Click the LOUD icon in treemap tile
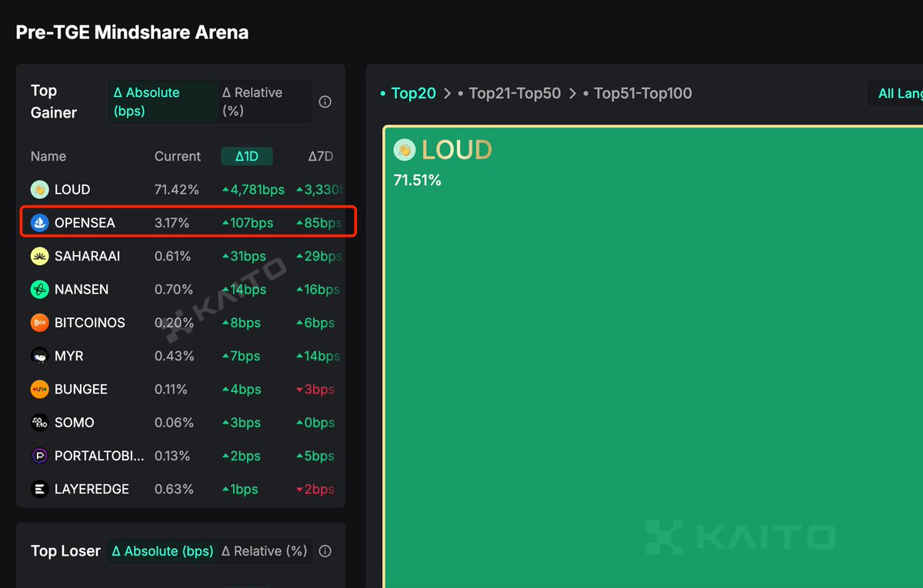The image size is (923, 588). tap(405, 150)
